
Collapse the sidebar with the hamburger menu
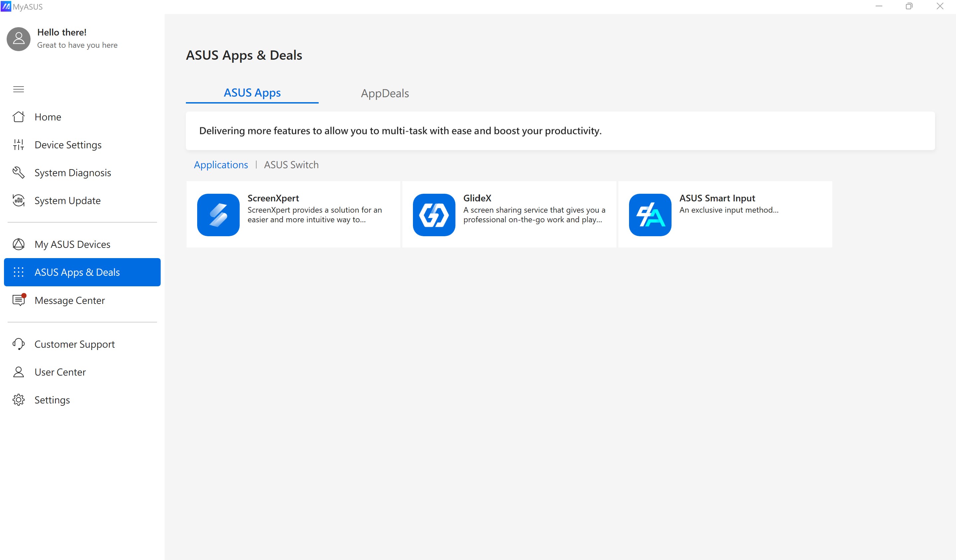pyautogui.click(x=19, y=89)
